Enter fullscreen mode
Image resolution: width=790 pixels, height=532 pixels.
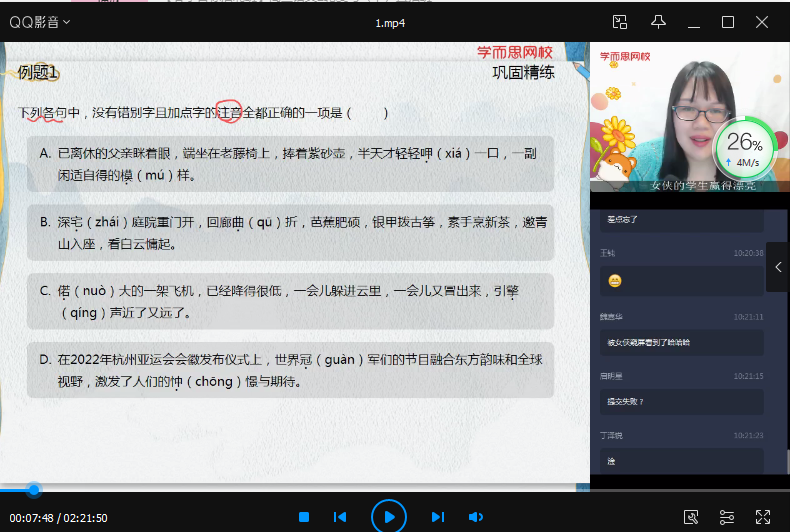pos(763,517)
